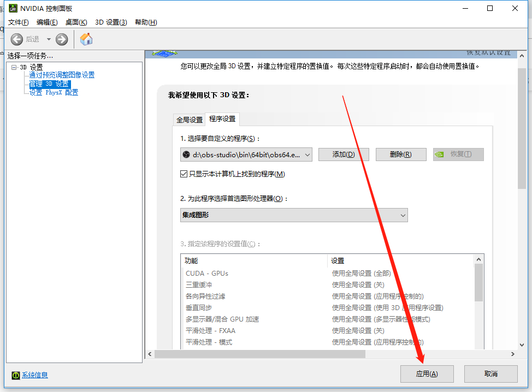Image resolution: width=532 pixels, height=392 pixels.
Task: Click the 使用全局设置 (多显示器性能模式) value
Action: click(381, 319)
